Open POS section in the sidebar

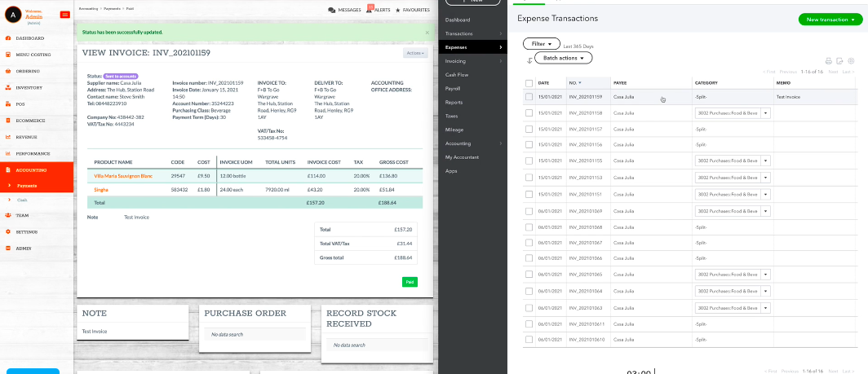tap(20, 104)
